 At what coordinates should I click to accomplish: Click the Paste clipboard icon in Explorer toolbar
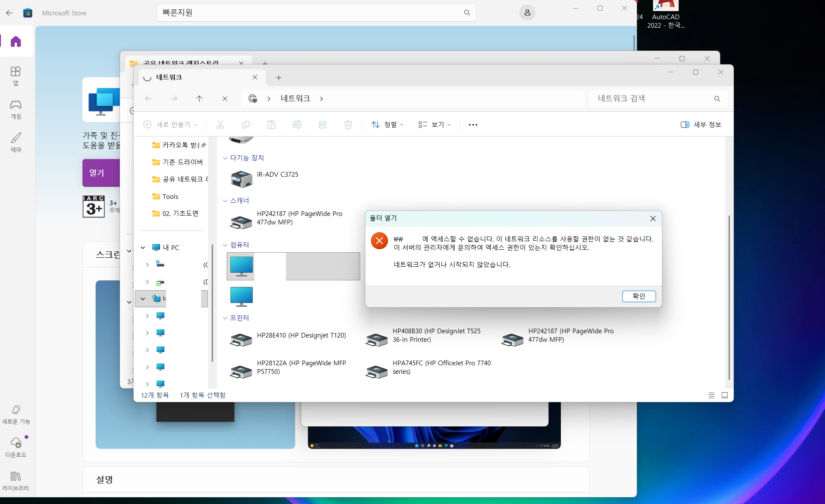pos(271,125)
